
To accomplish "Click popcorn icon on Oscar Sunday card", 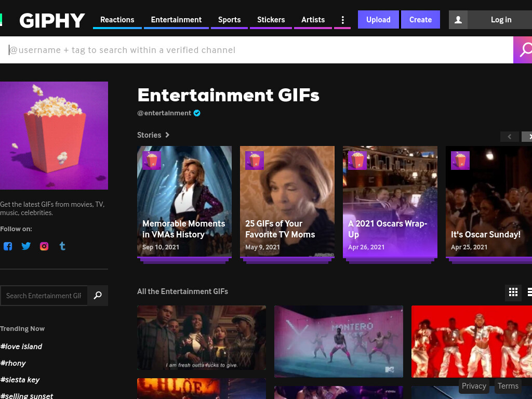I will (x=460, y=161).
